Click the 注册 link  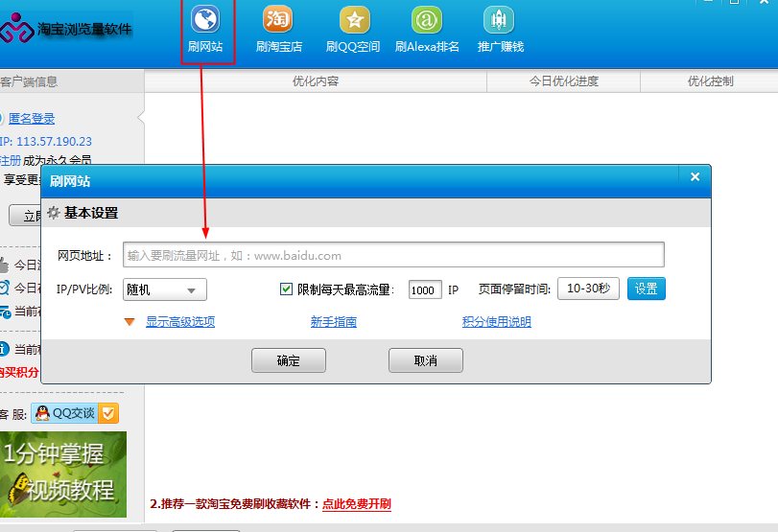pos(11,161)
